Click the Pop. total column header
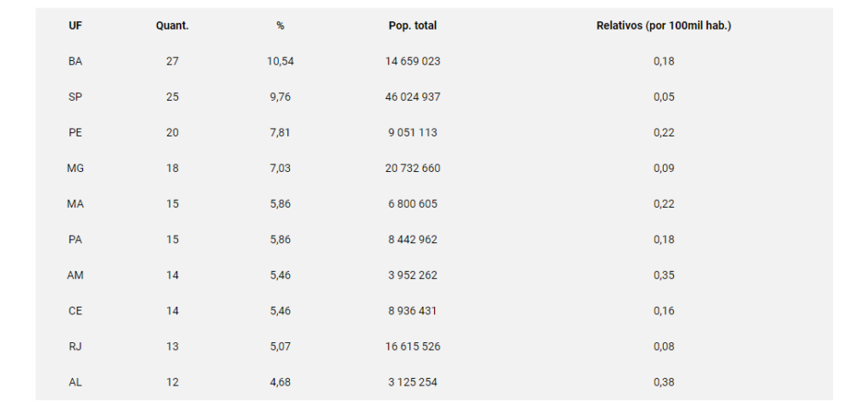 coord(413,25)
